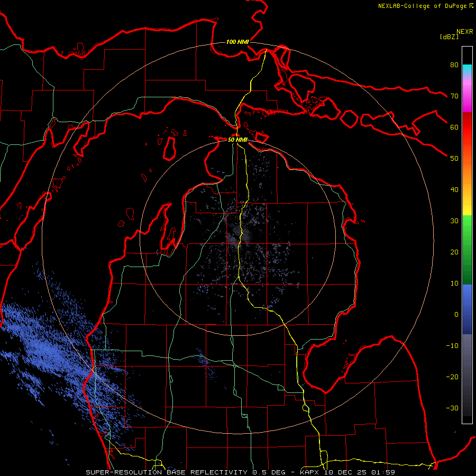Image resolution: width=476 pixels, height=476 pixels.
Task: Click the 50 dBZ scale value
Action: point(454,159)
